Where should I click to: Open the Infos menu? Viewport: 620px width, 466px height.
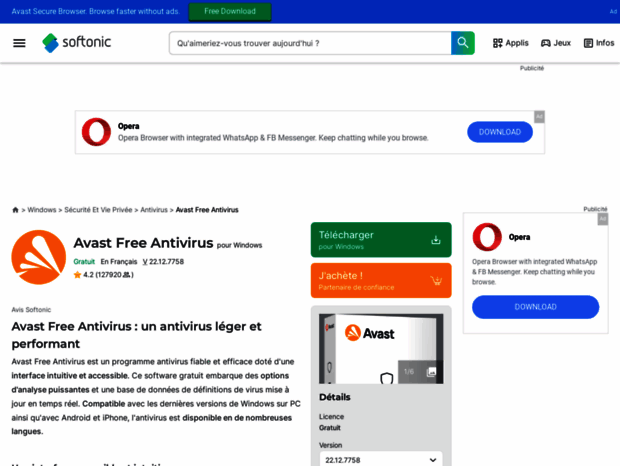click(599, 43)
